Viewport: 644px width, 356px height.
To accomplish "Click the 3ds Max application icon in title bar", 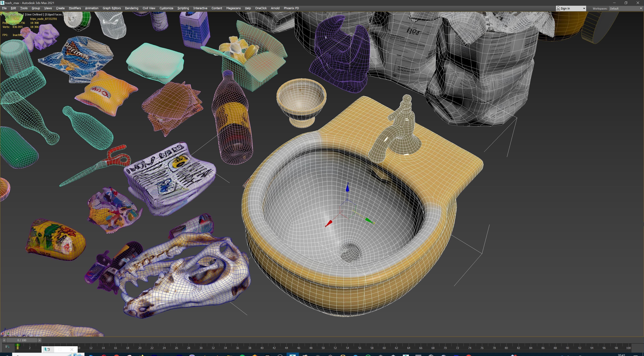I will pos(2,3).
